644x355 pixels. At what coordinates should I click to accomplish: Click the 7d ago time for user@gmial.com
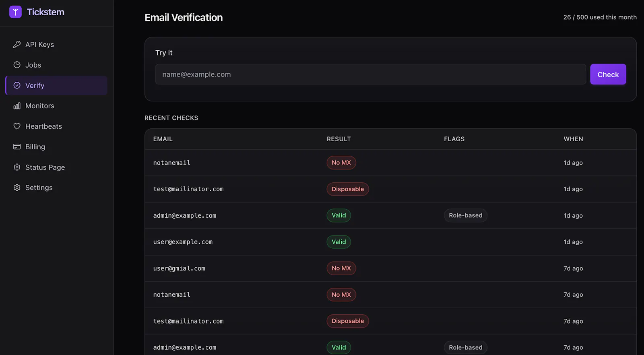click(573, 268)
